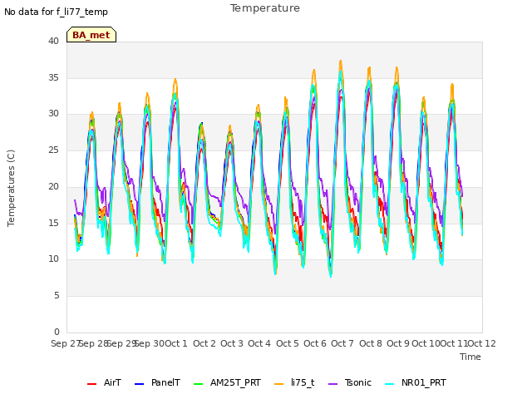Click the 40 y-axis tick label
The width and height of the screenshot is (532, 399).
[53, 41]
